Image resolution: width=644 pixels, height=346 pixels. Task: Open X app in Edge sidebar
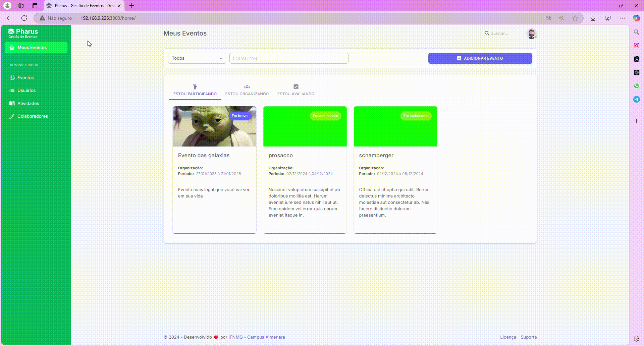637,59
